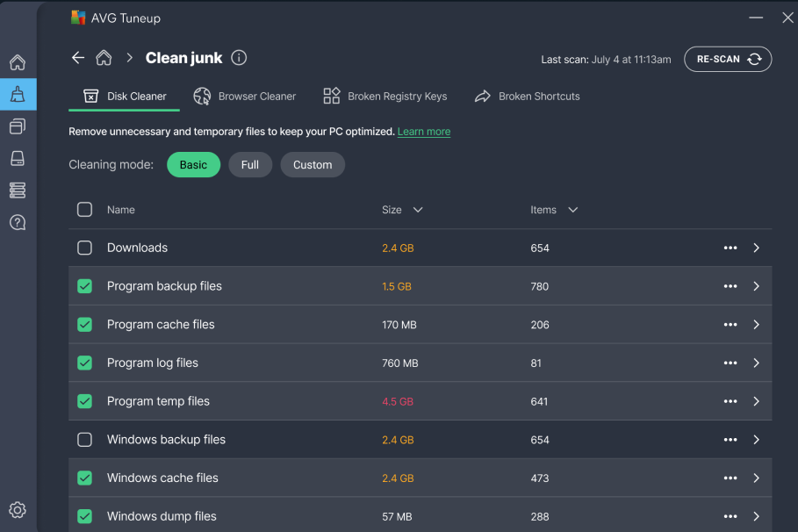Click the Clean junk heading
Image resolution: width=798 pixels, height=532 pixels.
click(x=183, y=58)
